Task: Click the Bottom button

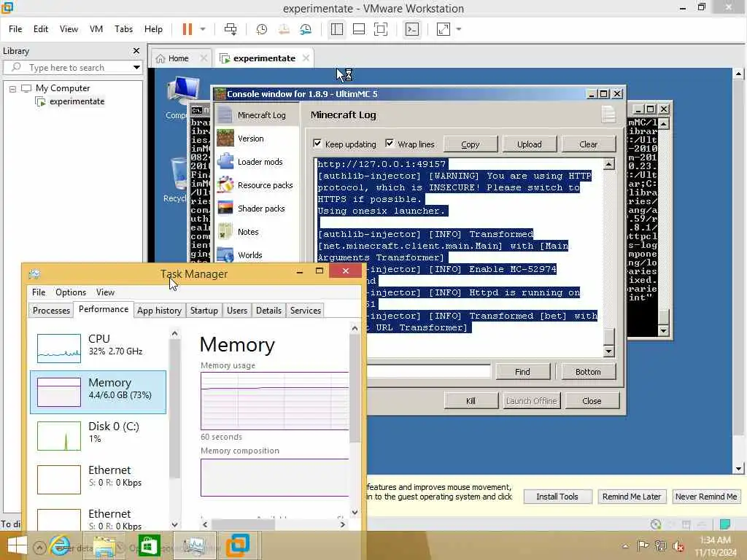Action: pyautogui.click(x=588, y=372)
